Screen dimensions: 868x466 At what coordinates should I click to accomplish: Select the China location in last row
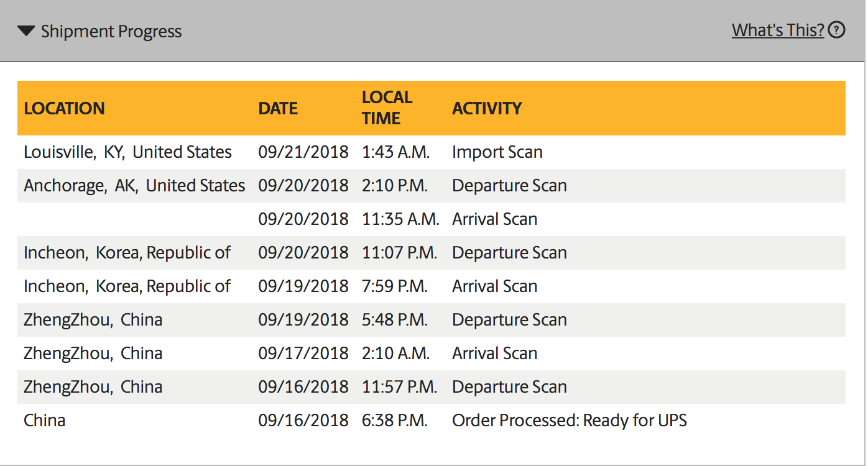point(45,421)
